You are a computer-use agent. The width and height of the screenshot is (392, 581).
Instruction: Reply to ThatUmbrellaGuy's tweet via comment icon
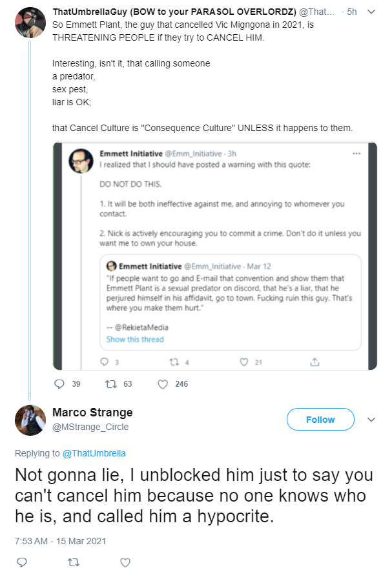tap(59, 384)
